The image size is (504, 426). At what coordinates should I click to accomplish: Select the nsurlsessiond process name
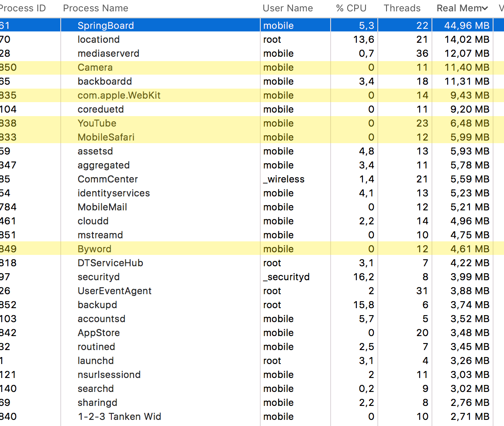tap(109, 375)
